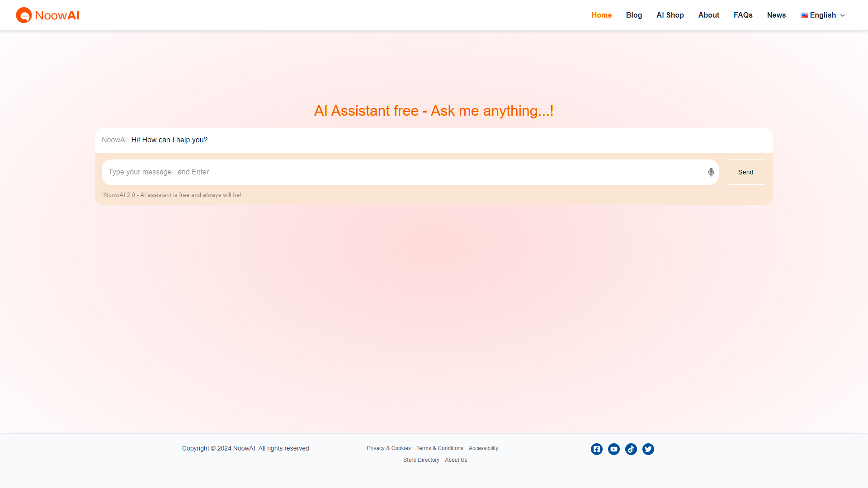Go to the Home menu item
The height and width of the screenshot is (488, 868).
(x=601, y=15)
